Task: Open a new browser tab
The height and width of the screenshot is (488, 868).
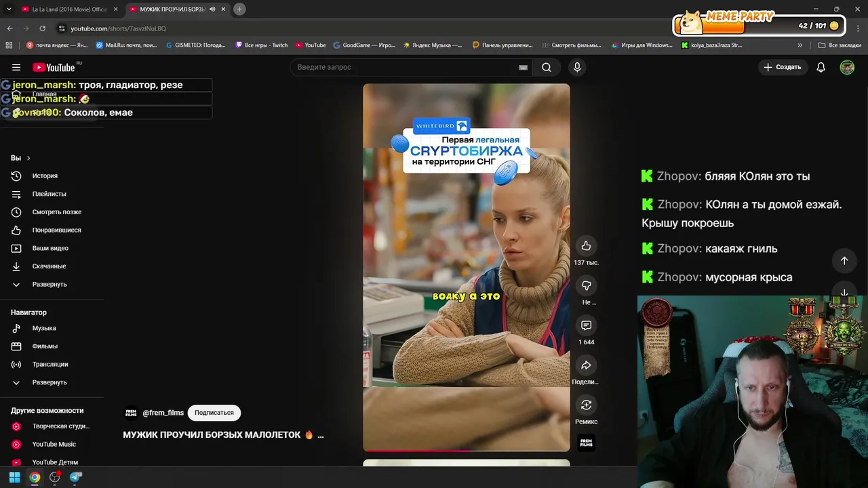Action: 239,9
